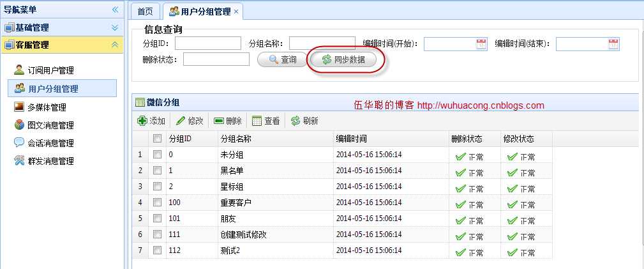Image resolution: width=644 pixels, height=269 pixels.
Task: Click the 修改 edit toolbar button
Action: tap(190, 121)
